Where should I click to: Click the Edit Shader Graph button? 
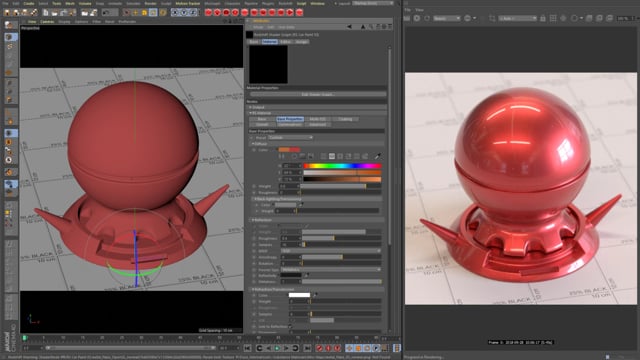point(318,94)
